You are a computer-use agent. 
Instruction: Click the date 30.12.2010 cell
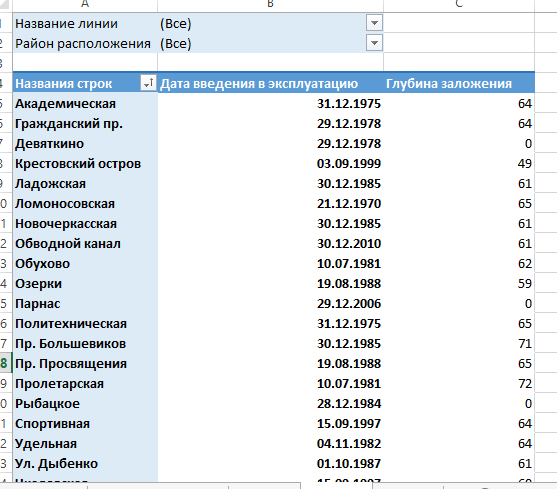pos(270,244)
